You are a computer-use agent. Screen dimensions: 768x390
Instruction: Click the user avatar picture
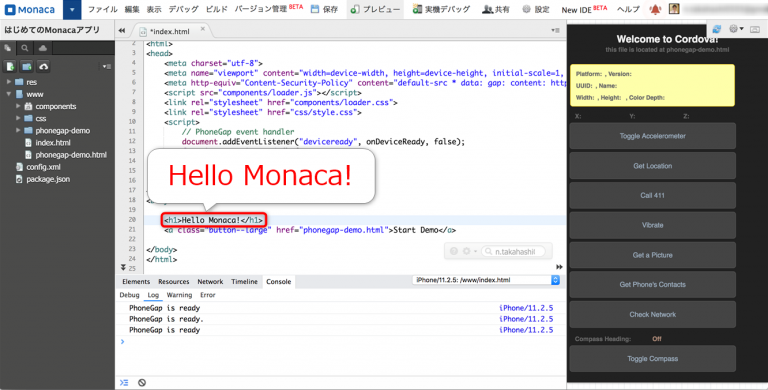click(x=674, y=9)
